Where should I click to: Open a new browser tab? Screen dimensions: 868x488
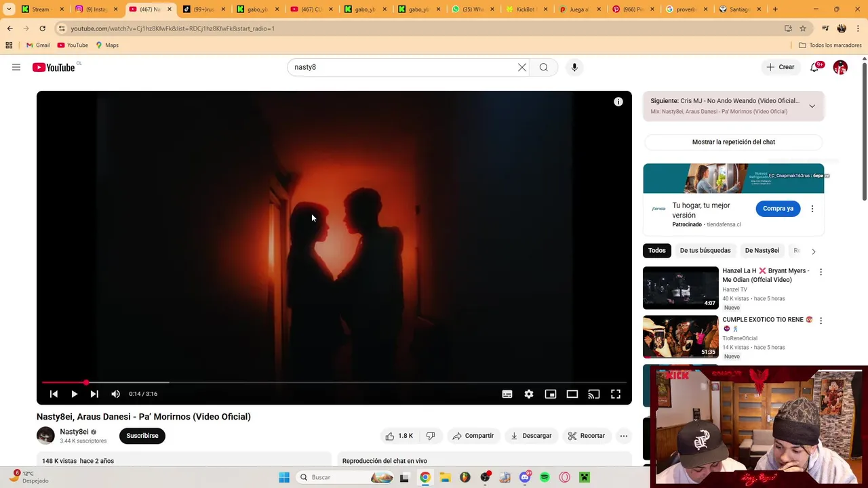[775, 9]
